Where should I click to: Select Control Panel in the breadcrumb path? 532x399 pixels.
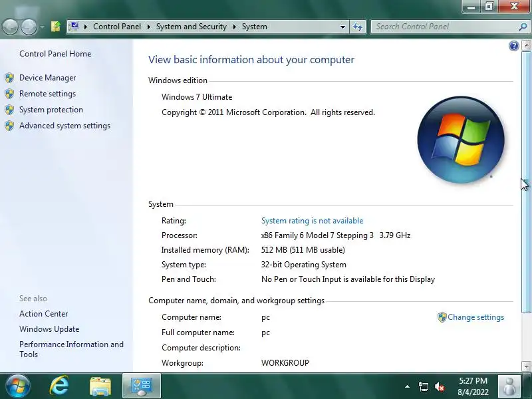click(x=117, y=27)
